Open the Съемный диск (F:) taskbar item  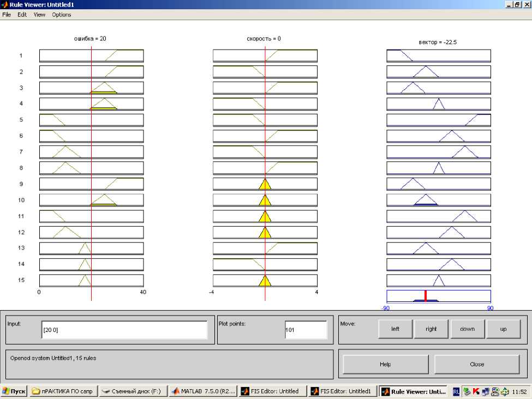(133, 391)
